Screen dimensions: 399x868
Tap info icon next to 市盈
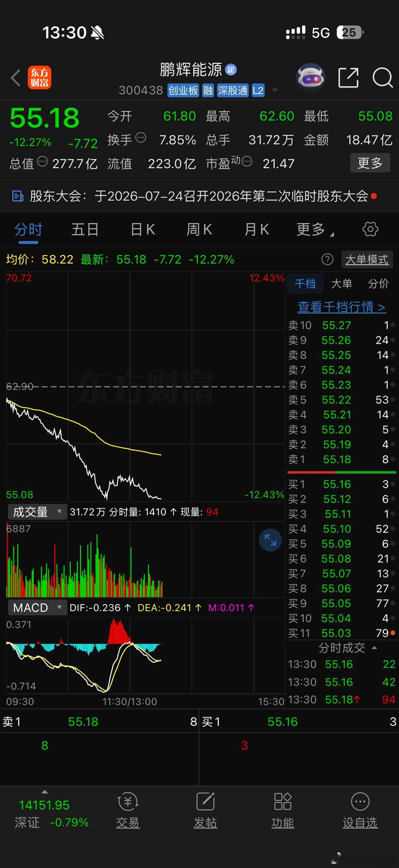(x=247, y=162)
